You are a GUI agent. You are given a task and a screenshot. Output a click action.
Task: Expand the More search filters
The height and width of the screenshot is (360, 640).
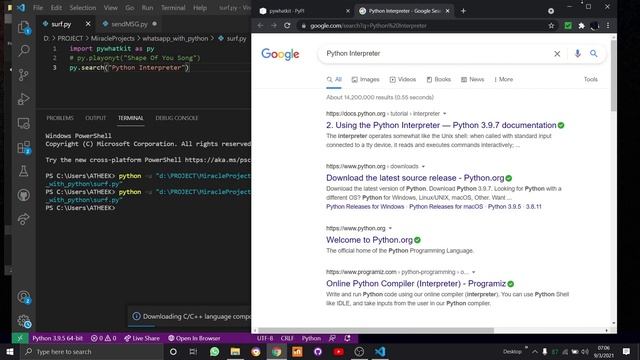503,79
